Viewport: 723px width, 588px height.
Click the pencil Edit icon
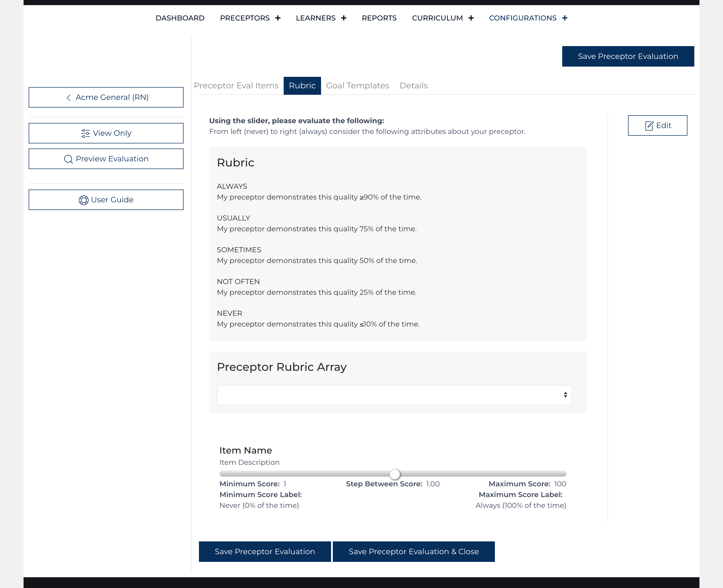point(649,126)
